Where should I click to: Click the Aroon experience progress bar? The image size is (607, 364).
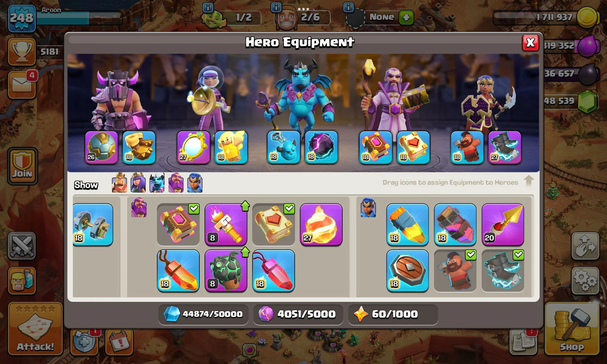[x=79, y=18]
